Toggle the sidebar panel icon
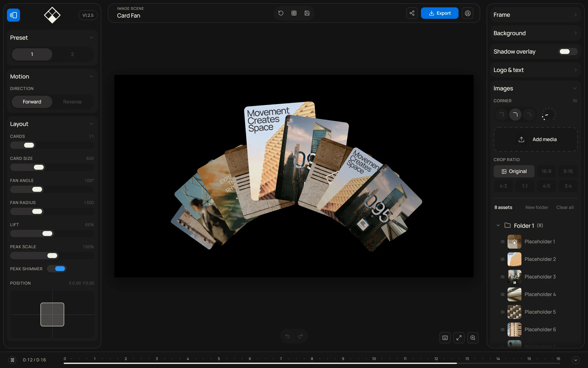 (x=13, y=15)
